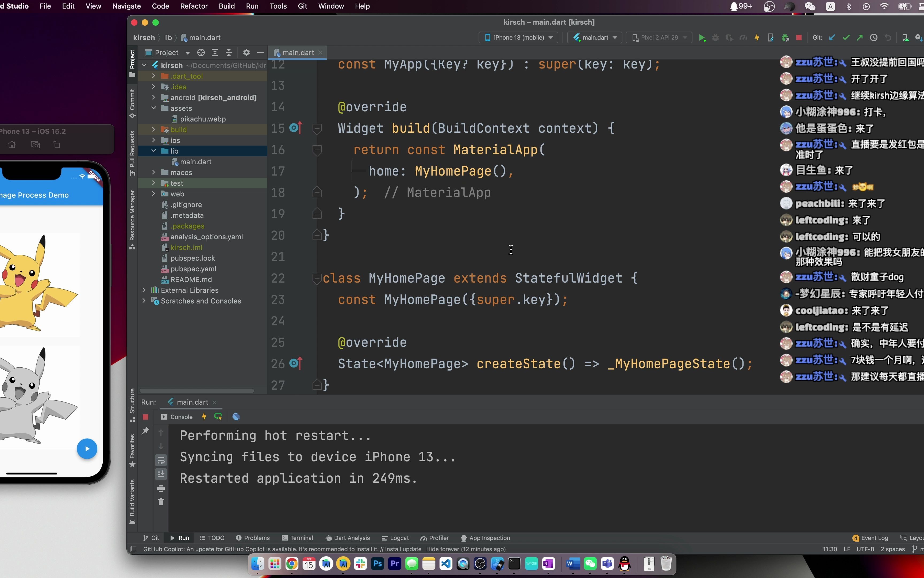Open the Problems tool window
Image resolution: width=924 pixels, height=578 pixels.
point(253,538)
